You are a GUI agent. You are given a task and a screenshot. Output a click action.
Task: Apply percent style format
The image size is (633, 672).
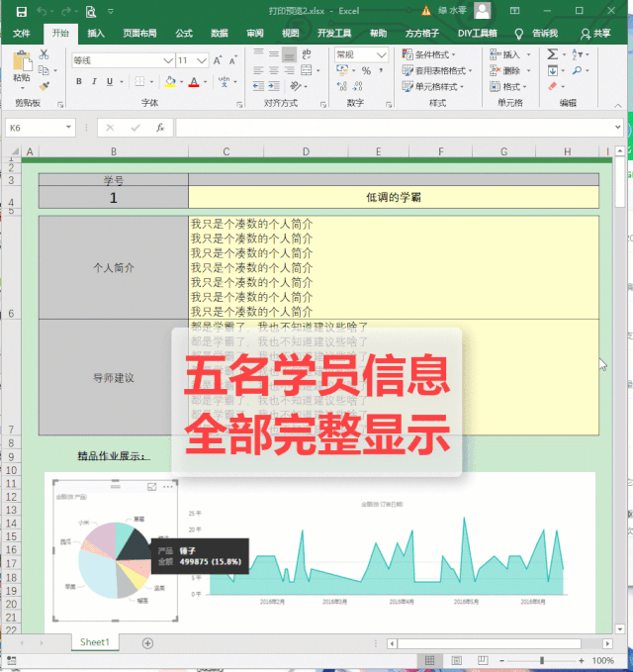(x=366, y=70)
